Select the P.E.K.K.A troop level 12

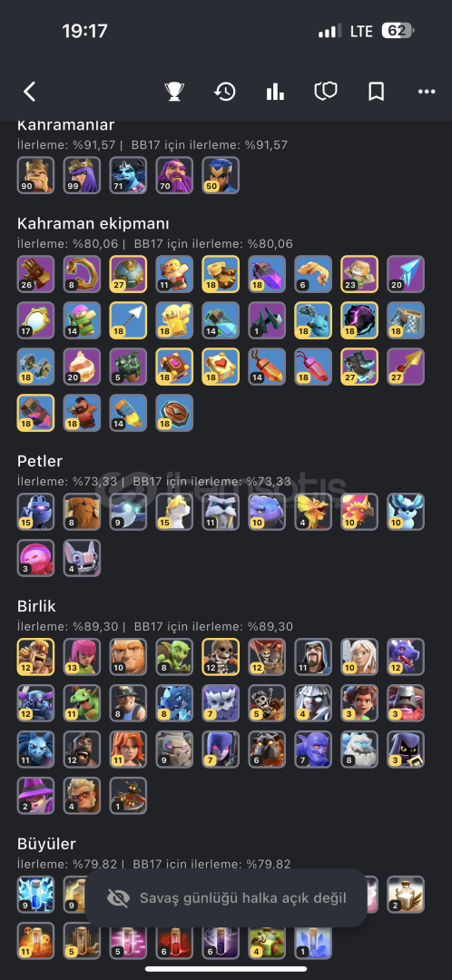coord(35,703)
